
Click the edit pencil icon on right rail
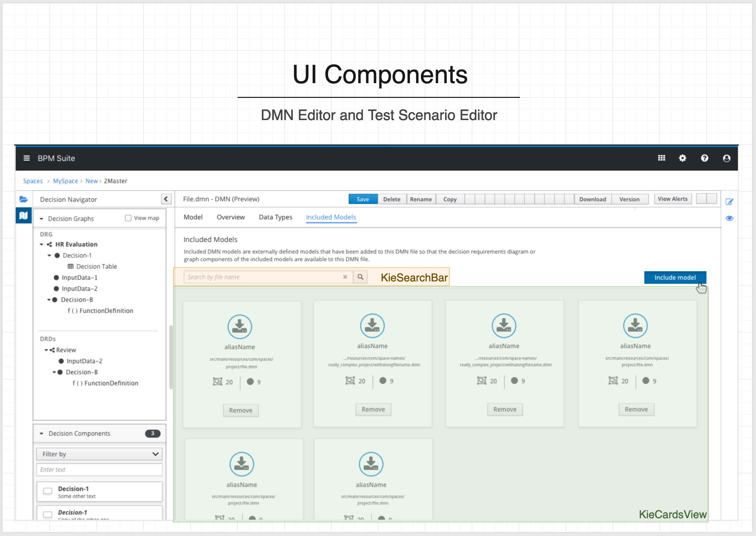[x=729, y=202]
